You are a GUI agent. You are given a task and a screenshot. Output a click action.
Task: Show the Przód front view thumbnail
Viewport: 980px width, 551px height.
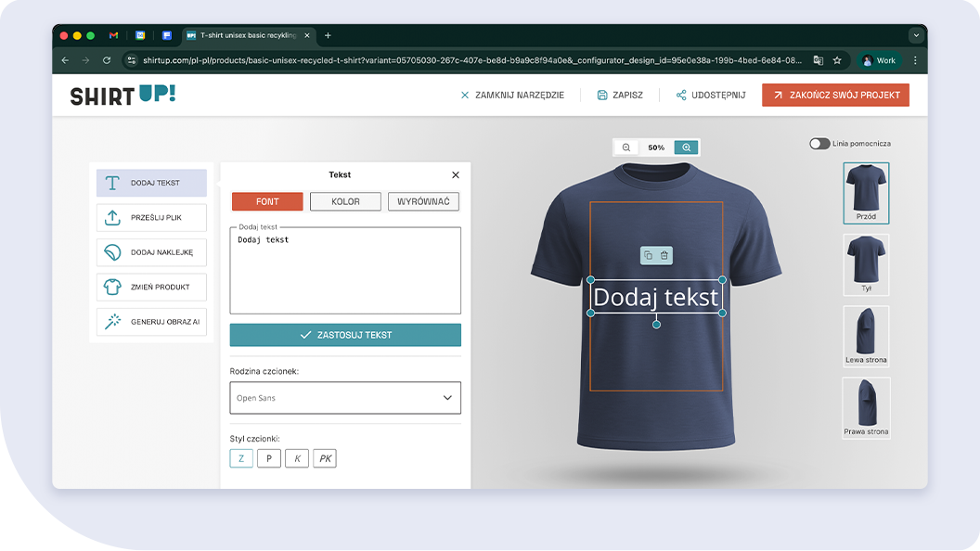[866, 193]
